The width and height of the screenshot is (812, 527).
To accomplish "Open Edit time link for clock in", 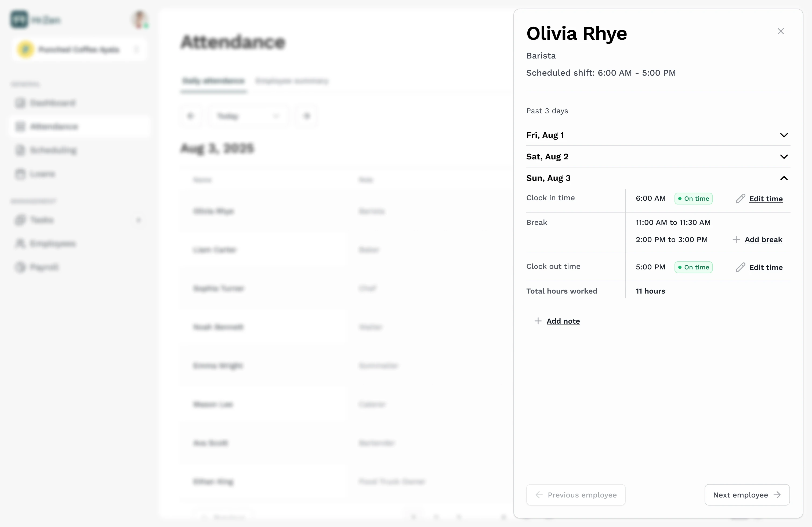I will (x=766, y=199).
